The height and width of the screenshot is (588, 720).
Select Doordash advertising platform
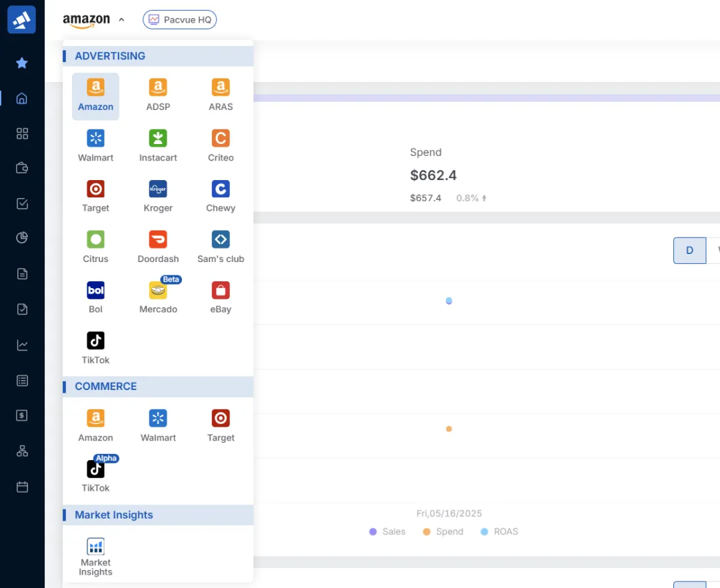point(158,247)
